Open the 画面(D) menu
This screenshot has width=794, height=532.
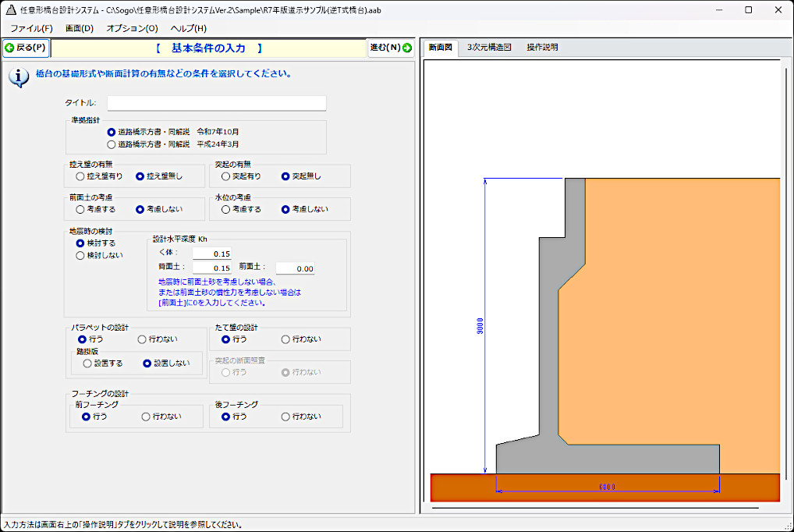tap(80, 29)
